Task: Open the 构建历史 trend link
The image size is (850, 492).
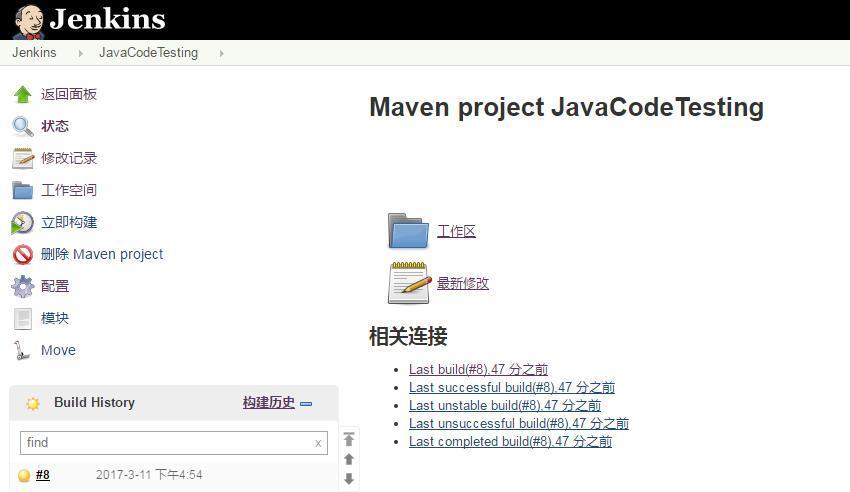Action: pyautogui.click(x=269, y=403)
